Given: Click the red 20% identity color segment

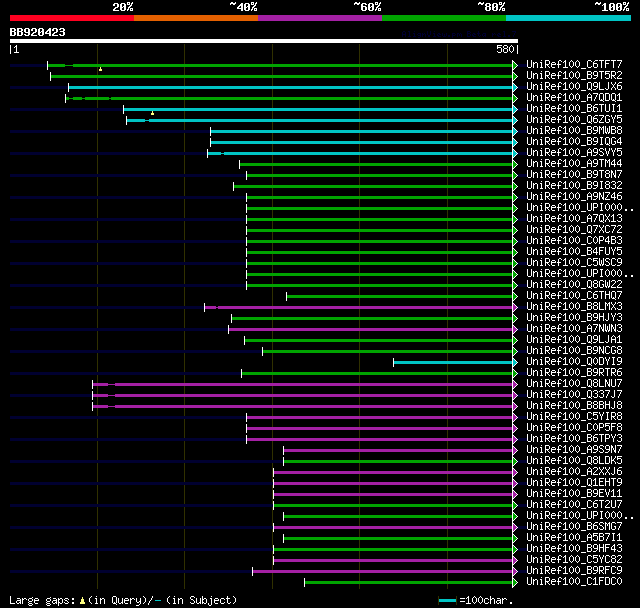Looking at the screenshot, I should click(x=72, y=18).
